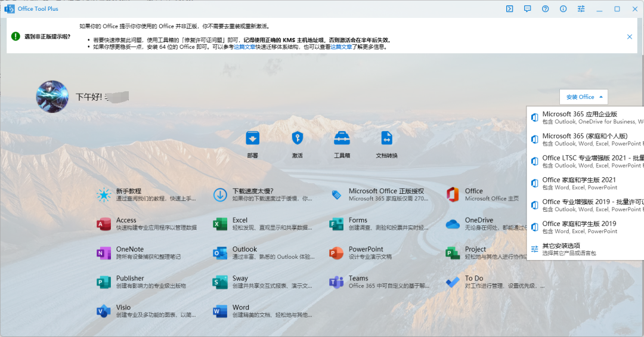This screenshot has height=337, width=644.
Task: Follow the first 这篇文章 link in banner
Action: (x=244, y=47)
